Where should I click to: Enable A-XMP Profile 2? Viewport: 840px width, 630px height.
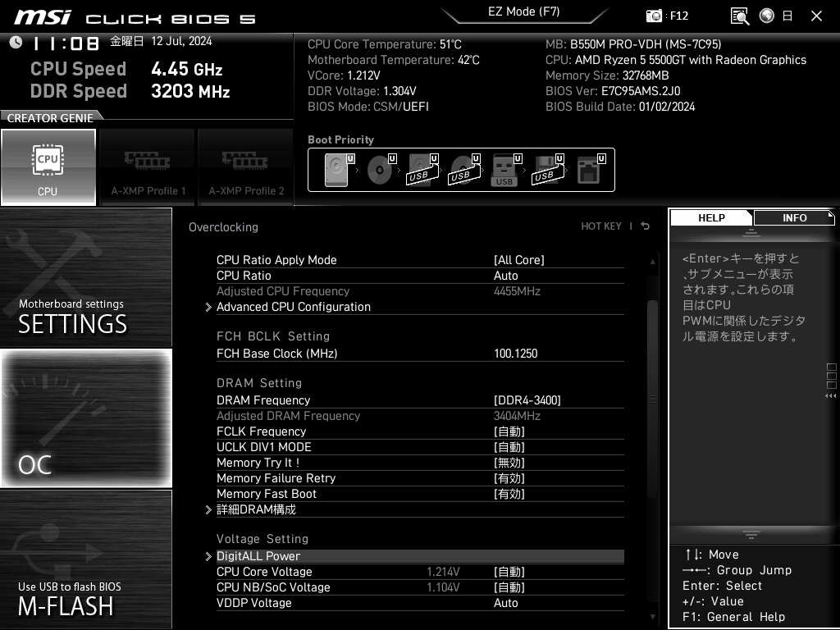pos(246,167)
